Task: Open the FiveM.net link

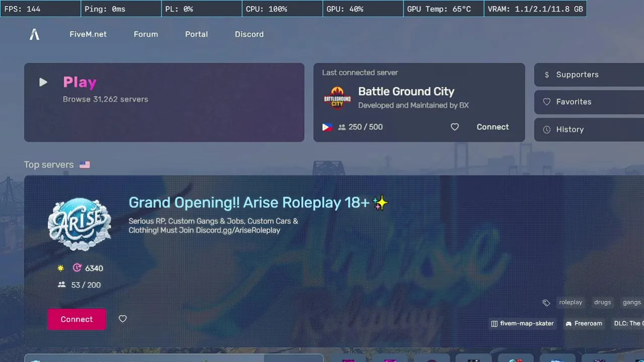Action: pos(88,34)
